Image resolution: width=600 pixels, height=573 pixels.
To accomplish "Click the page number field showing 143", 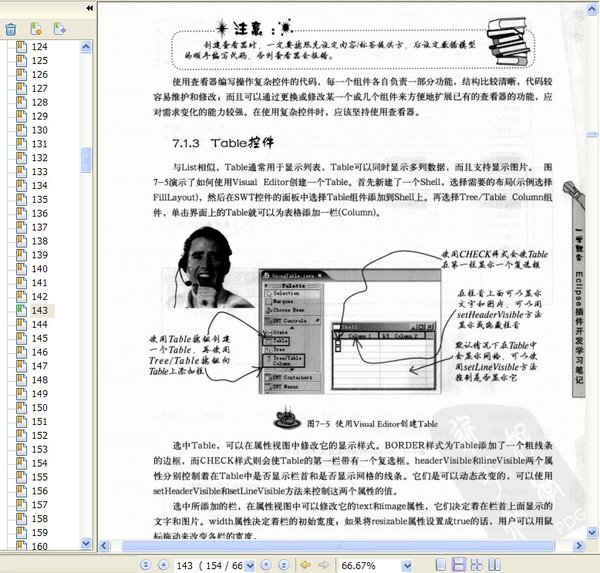I will point(210,565).
